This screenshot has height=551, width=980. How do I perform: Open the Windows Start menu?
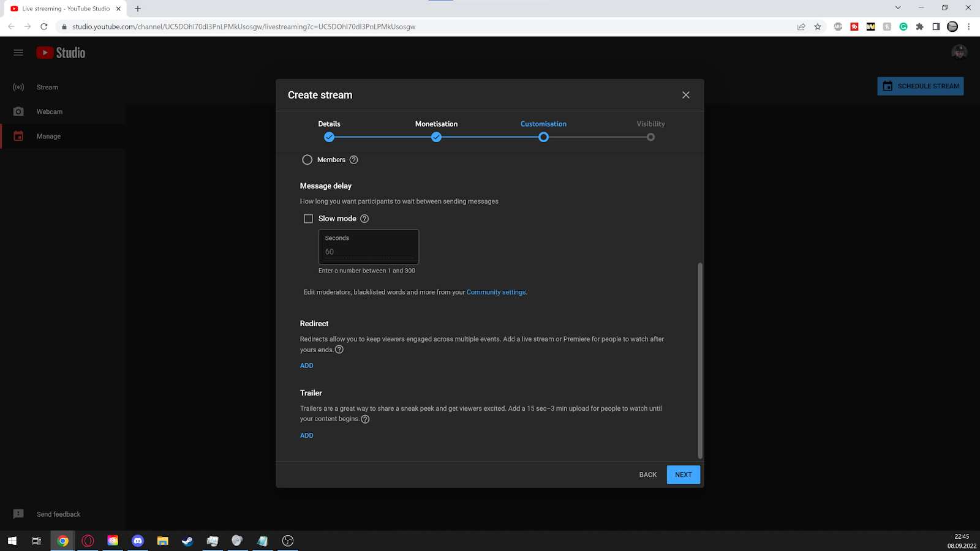point(12,541)
